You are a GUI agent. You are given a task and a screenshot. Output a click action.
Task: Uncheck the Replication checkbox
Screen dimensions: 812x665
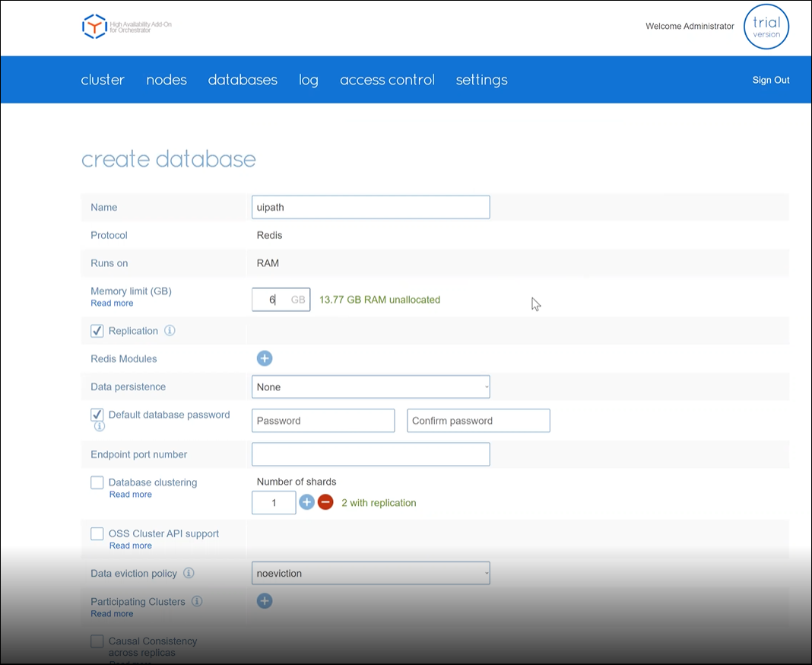point(97,331)
